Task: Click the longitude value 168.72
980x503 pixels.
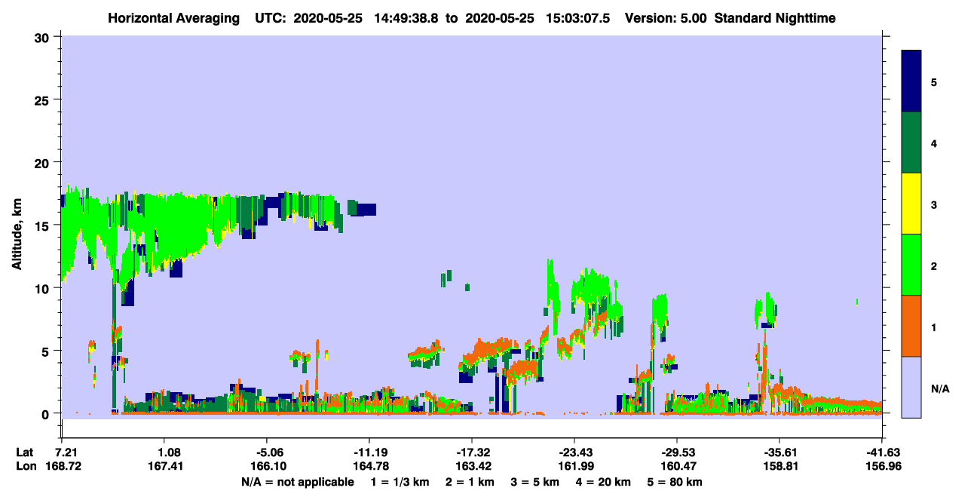Action: (62, 466)
